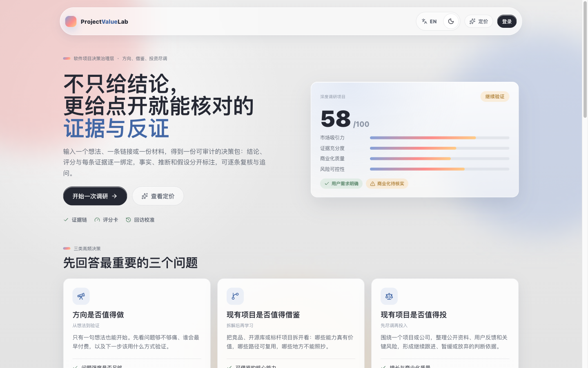Viewport: 588px width, 368px height.
Task: Click the 查看定价 button
Action: [x=158, y=196]
